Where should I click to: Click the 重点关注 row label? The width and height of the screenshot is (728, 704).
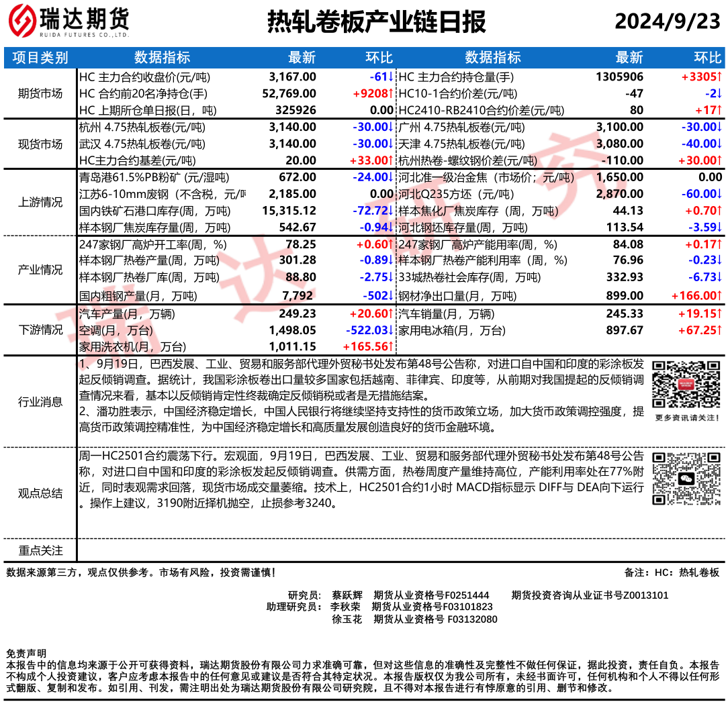40,550
